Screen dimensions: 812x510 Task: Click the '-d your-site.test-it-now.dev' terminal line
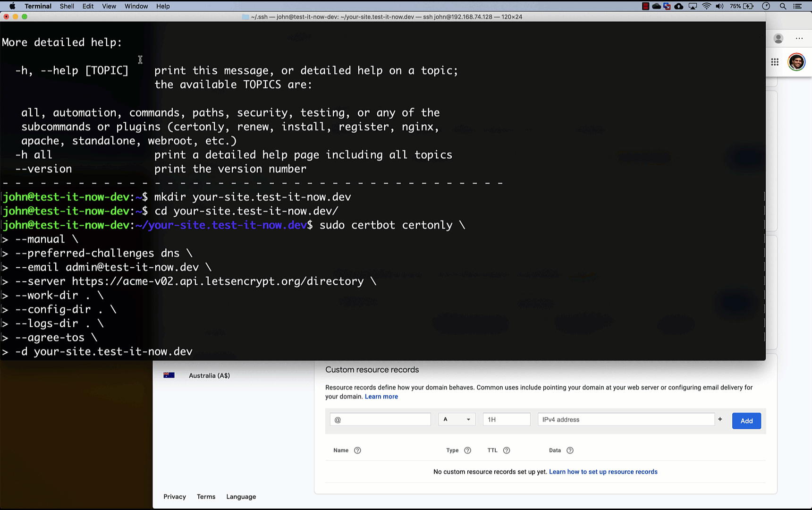click(x=103, y=352)
